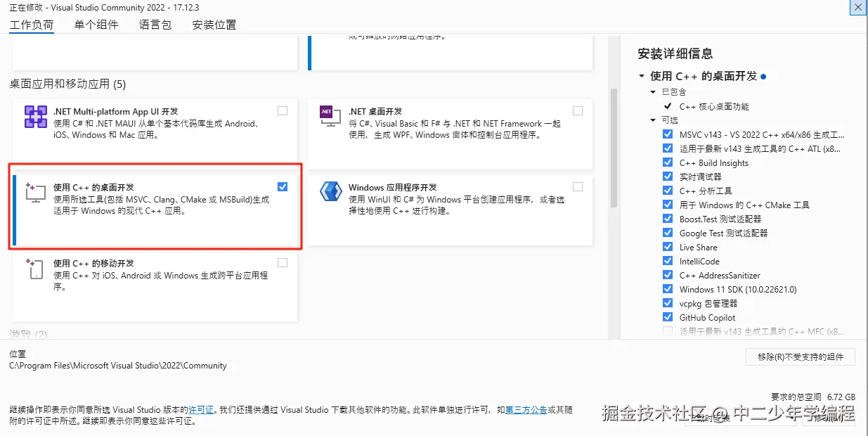This screenshot has width=868, height=436.
Task: Switch to the 单个组件 tab
Action: point(96,25)
